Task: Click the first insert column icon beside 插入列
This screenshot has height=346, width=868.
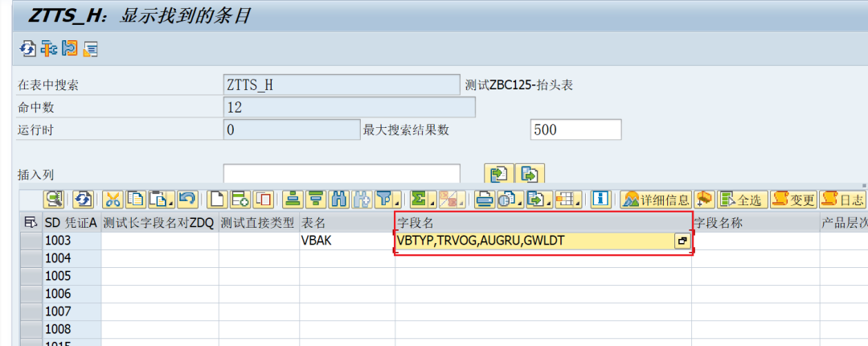Action: point(499,174)
